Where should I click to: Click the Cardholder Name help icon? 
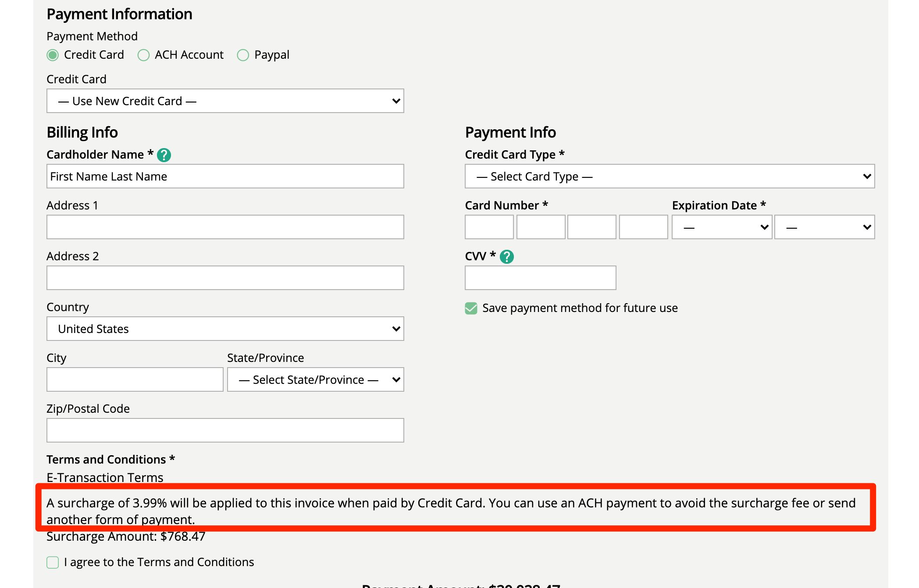[x=164, y=155]
